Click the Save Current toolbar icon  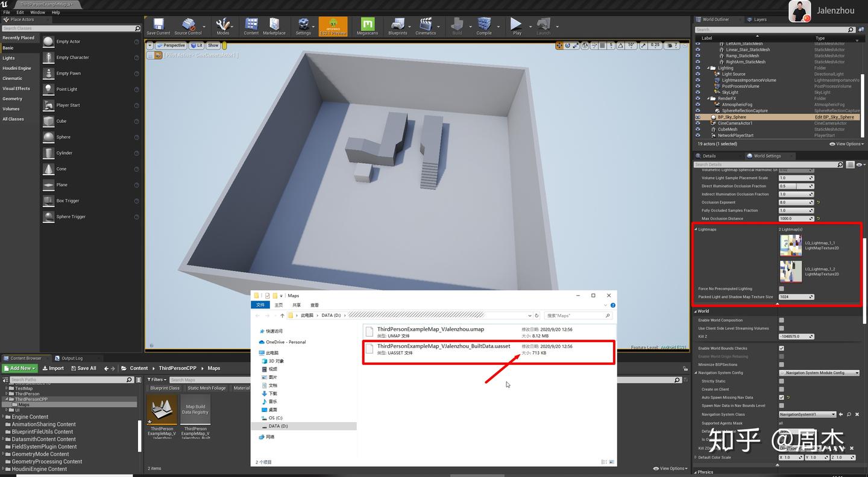159,26
